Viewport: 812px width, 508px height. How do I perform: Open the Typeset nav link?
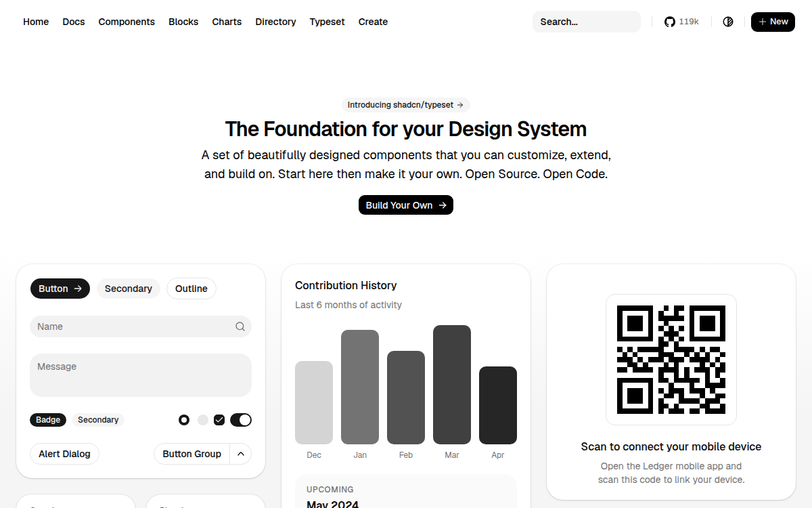click(x=327, y=22)
